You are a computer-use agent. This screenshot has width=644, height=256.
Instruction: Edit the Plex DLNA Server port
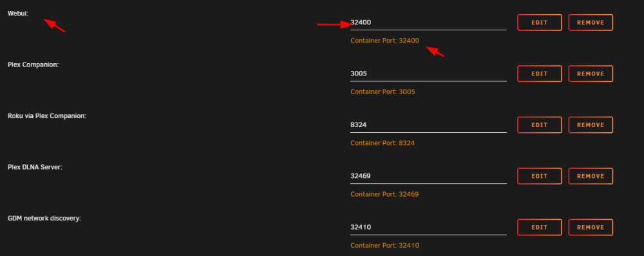(539, 176)
